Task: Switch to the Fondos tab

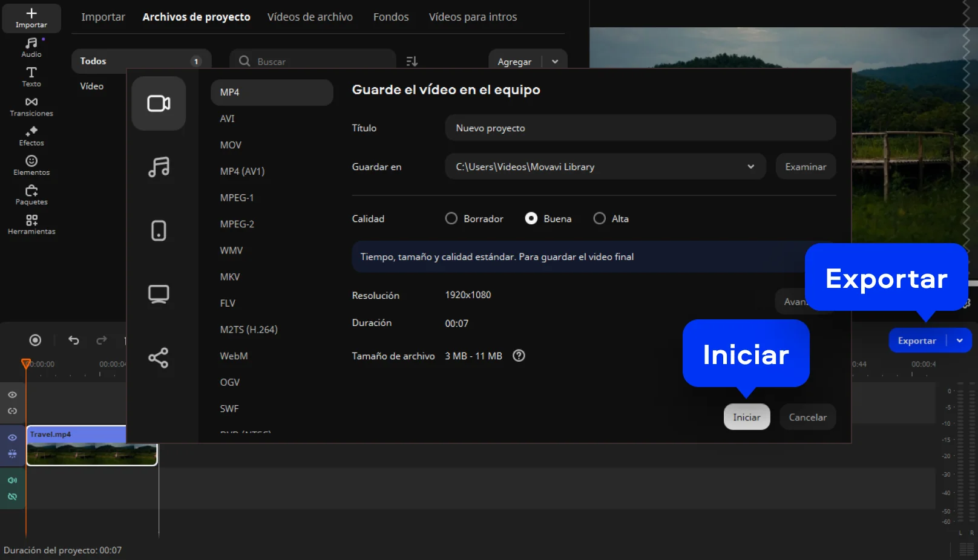Action: 390,17
